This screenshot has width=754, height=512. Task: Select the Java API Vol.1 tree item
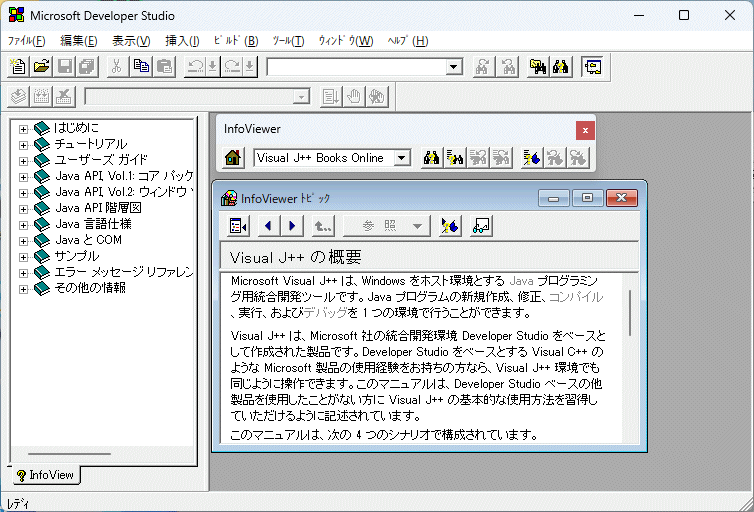pos(124,176)
